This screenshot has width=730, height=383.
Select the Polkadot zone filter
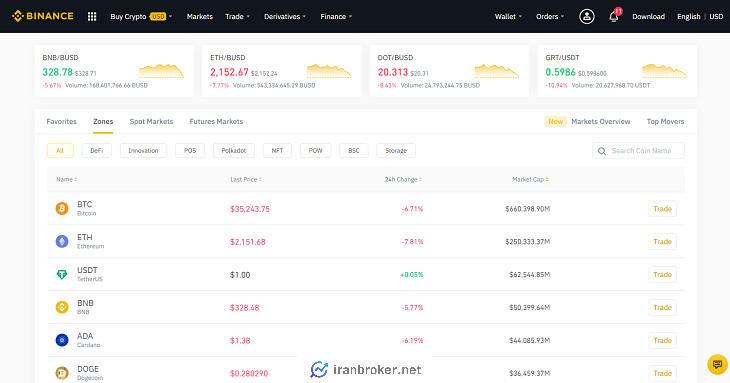(234, 150)
